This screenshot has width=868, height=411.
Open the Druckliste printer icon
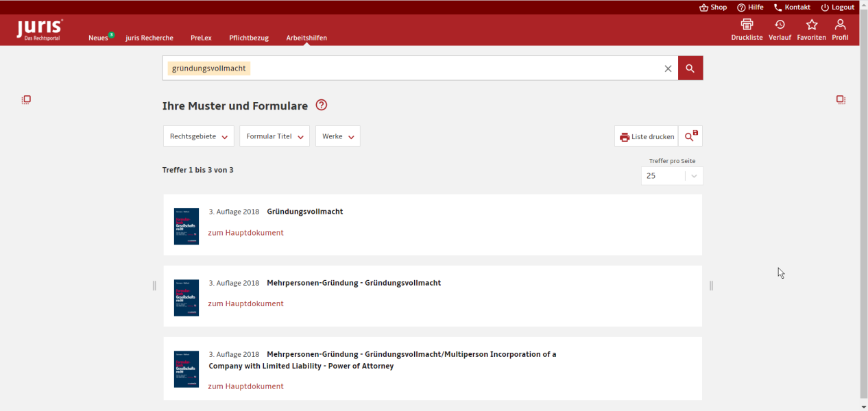click(747, 25)
